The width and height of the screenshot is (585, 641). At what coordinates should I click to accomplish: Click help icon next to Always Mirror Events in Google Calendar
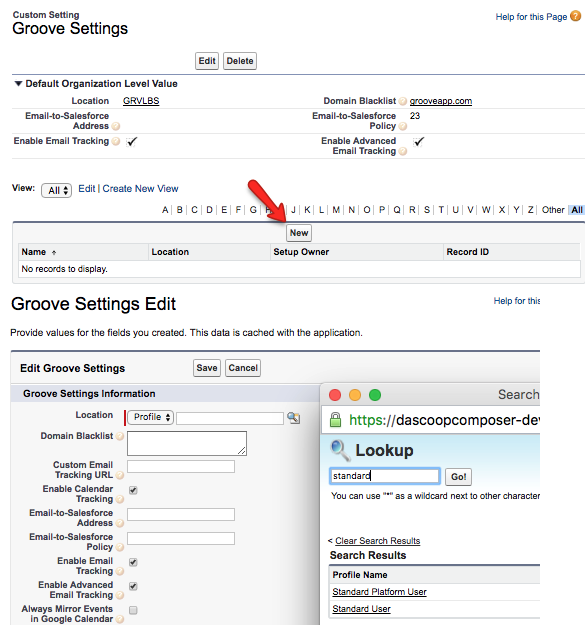tap(119, 619)
